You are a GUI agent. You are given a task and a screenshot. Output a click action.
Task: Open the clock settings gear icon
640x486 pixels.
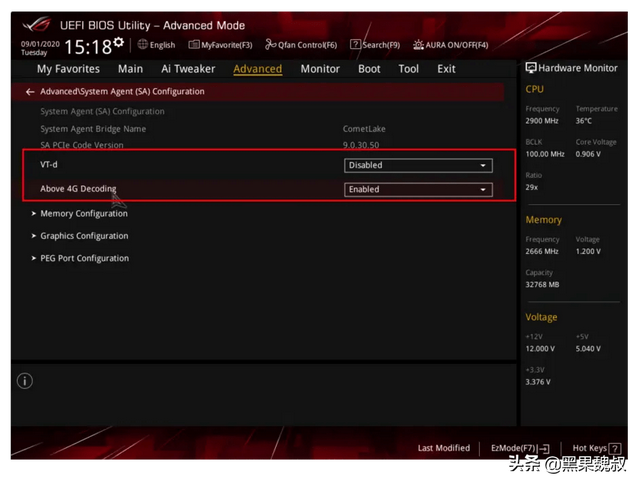(118, 42)
